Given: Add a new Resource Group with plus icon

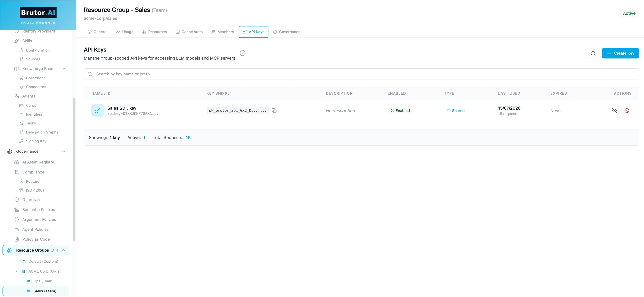Looking at the screenshot, I should coord(58,250).
